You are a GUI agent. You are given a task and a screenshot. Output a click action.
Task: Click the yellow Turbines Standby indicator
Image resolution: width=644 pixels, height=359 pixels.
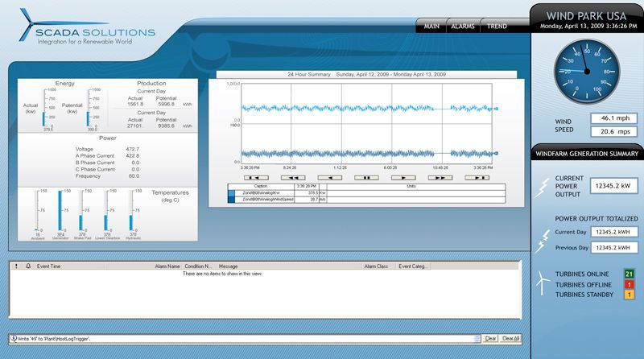(x=629, y=295)
